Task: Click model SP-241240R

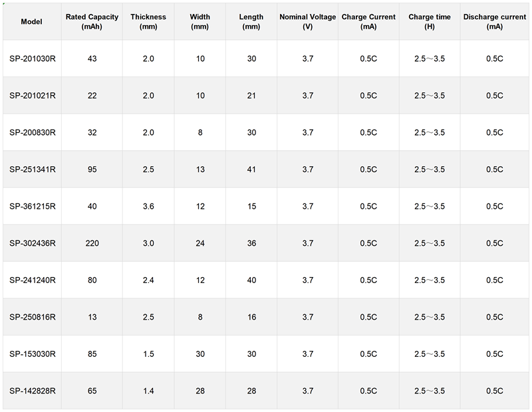Action: (32, 280)
